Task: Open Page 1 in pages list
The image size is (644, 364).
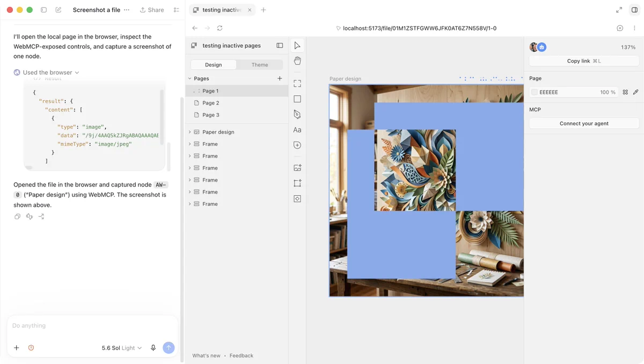Action: click(x=237, y=91)
